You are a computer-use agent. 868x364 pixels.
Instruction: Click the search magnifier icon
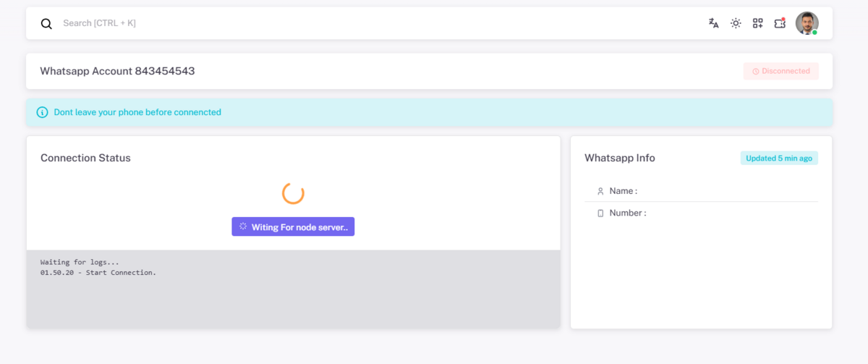pyautogui.click(x=46, y=24)
